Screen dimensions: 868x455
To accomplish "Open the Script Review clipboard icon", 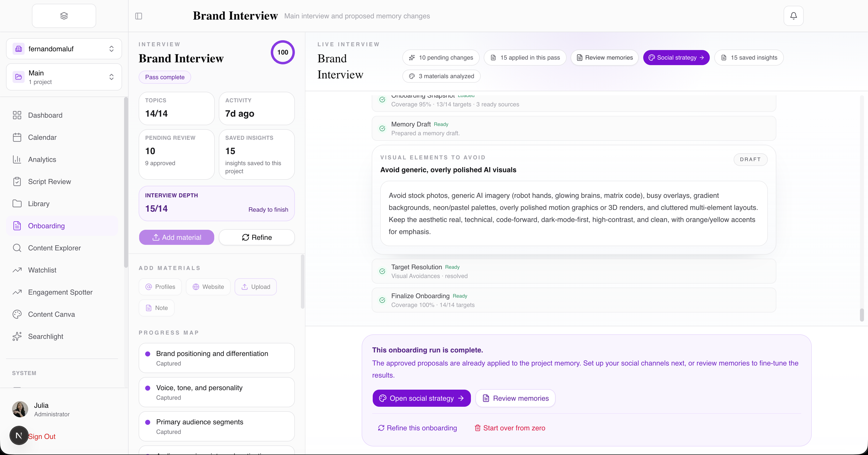I will click(17, 181).
